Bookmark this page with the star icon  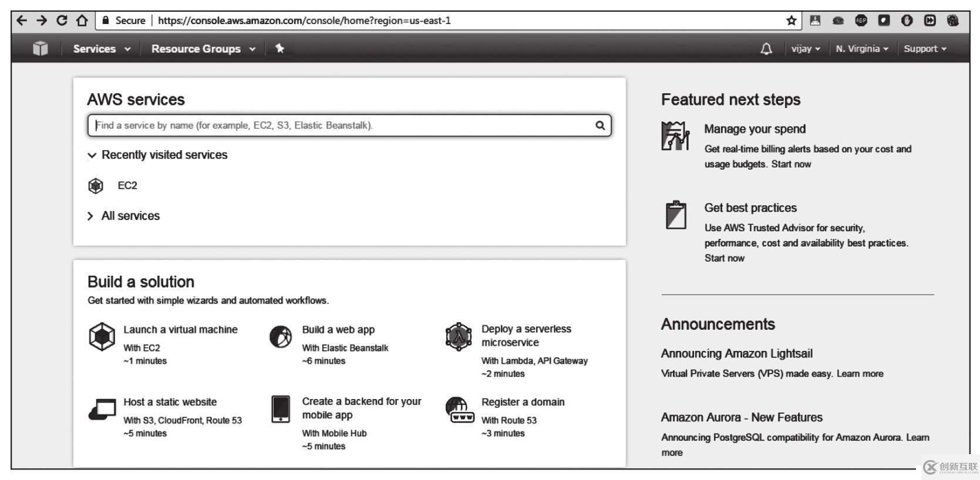point(792,21)
